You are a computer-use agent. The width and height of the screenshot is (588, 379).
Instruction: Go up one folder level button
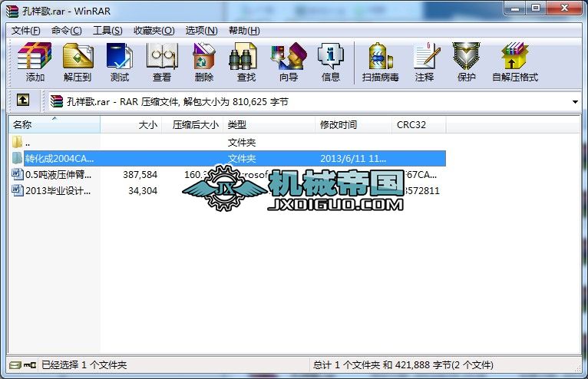(23, 100)
